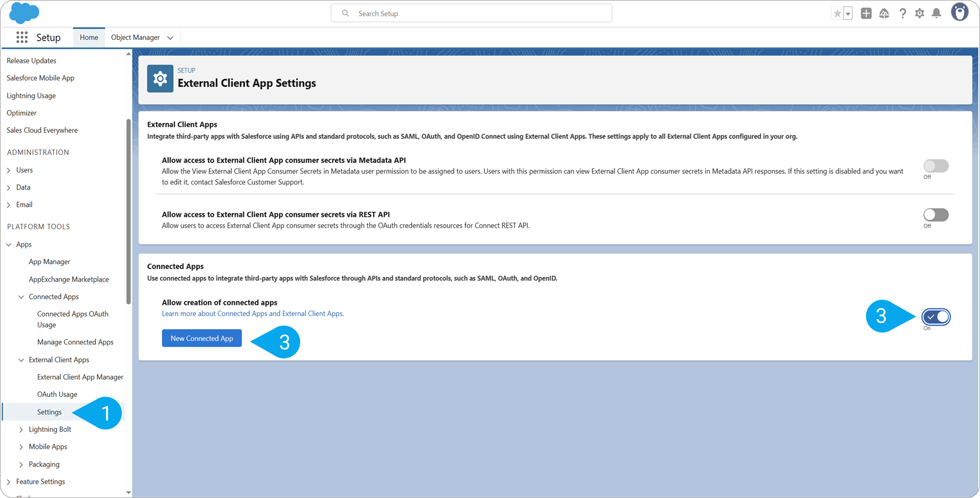This screenshot has height=498, width=980.
Task: Disable allow creation of connected apps
Action: (936, 317)
